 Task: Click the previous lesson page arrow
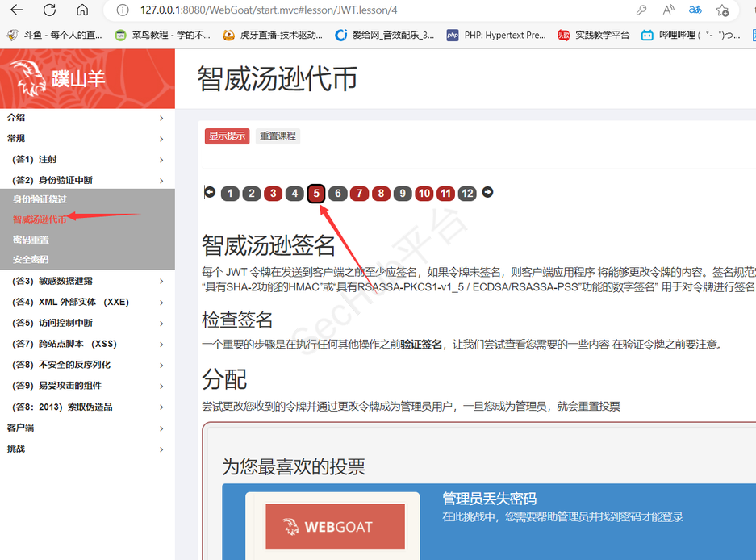tap(210, 193)
